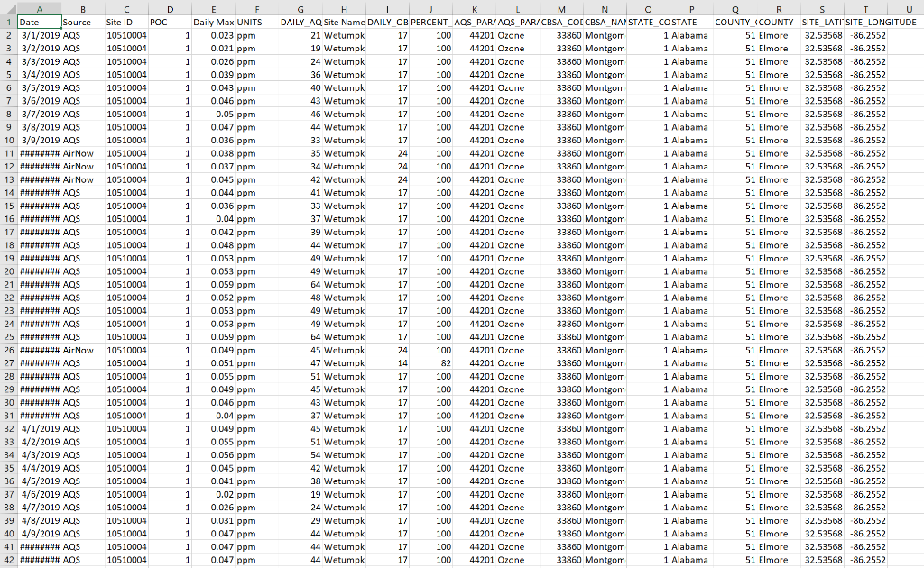Select the Site Name column header H
Screen dimensions: 924x568
(344, 9)
